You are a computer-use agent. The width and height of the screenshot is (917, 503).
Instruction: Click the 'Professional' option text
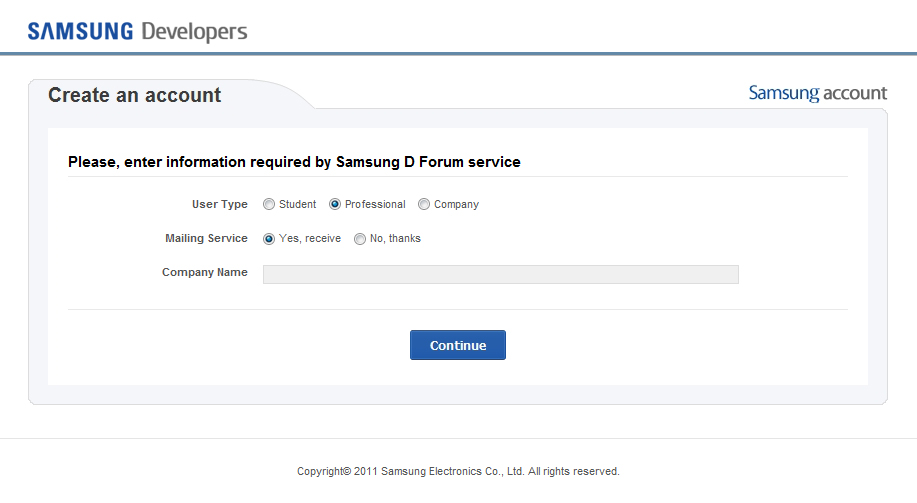click(375, 204)
